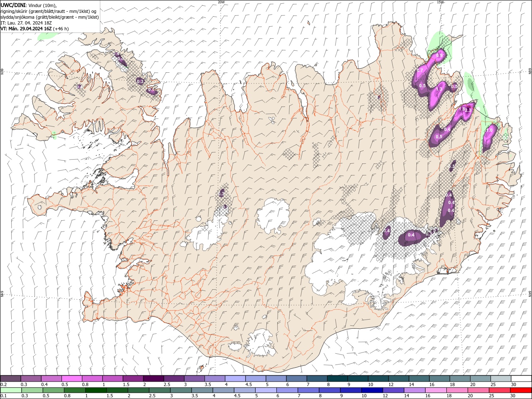This screenshot has height=399, width=532.
Task: Click the '1.3' precipitation value on map
Action: pyautogui.click(x=439, y=89)
